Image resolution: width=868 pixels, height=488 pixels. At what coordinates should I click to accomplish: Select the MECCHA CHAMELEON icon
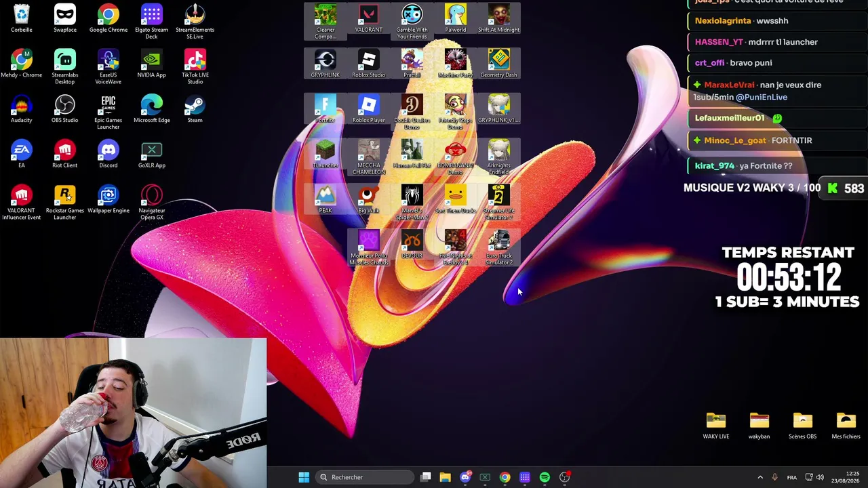(369, 158)
